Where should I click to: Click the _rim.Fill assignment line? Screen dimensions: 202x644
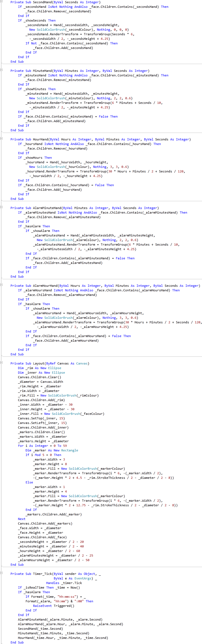[58, 395]
